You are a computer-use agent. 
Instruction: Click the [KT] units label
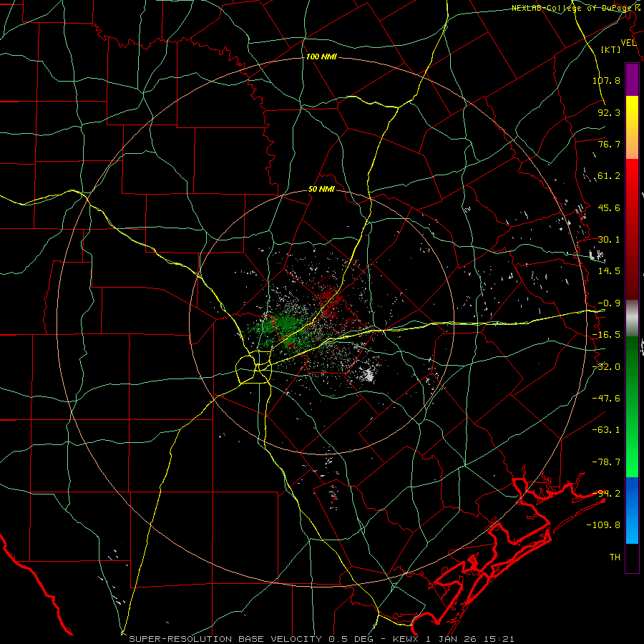(x=611, y=49)
